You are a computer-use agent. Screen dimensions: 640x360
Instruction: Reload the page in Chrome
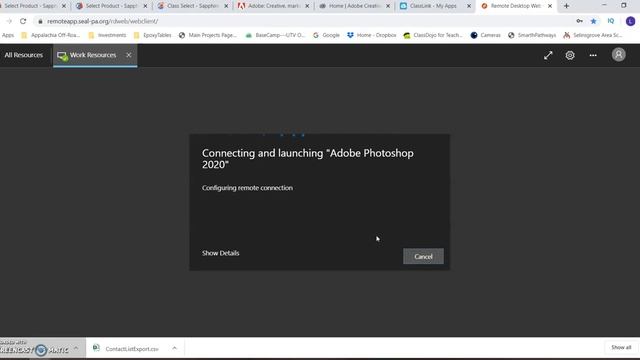tap(23, 21)
